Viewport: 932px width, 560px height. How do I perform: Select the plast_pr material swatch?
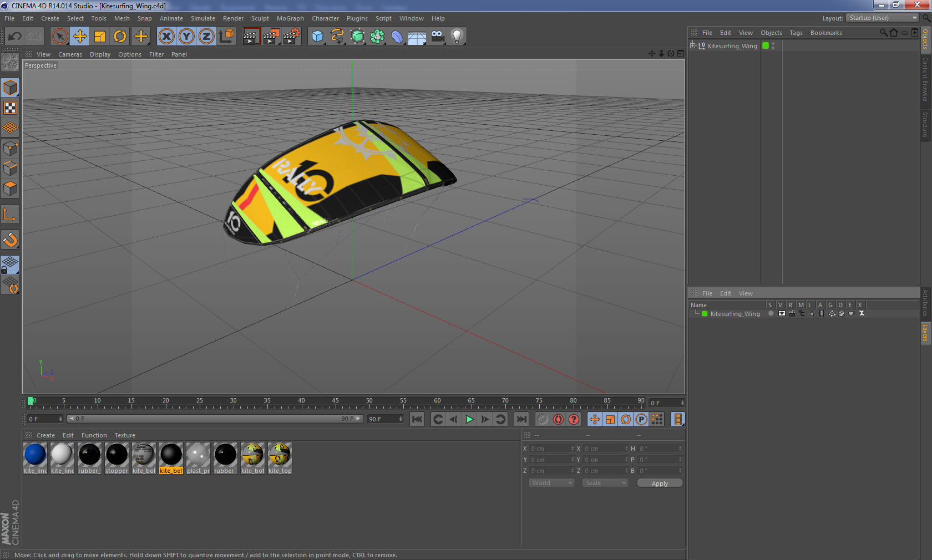point(198,458)
